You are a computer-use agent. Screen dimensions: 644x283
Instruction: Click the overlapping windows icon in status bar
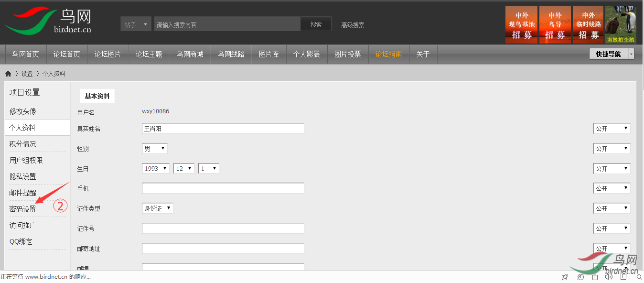coord(624,277)
